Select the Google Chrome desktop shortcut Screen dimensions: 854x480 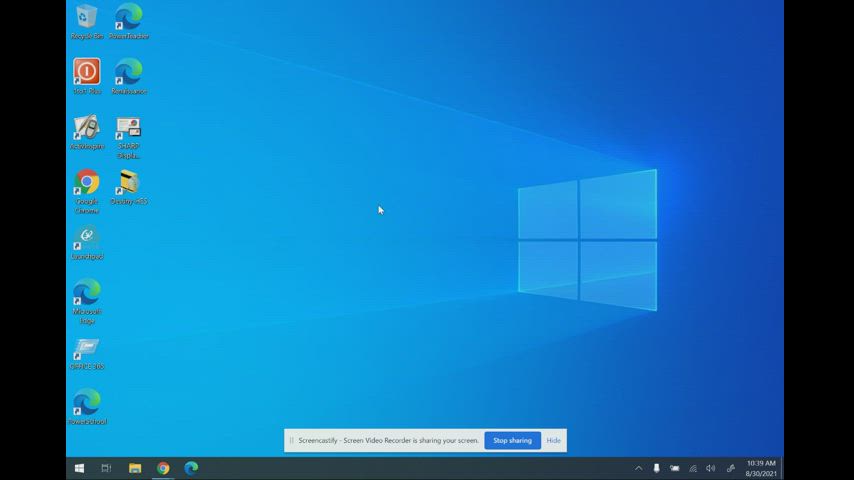pos(87,192)
